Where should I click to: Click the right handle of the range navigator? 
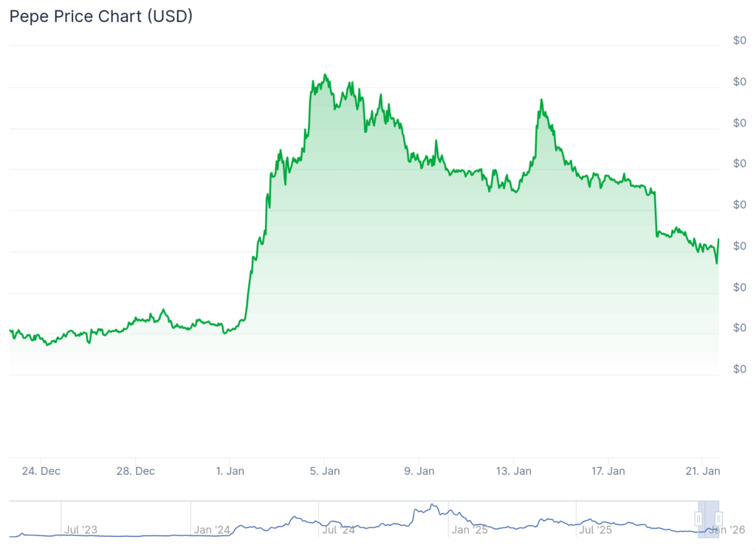(x=718, y=519)
